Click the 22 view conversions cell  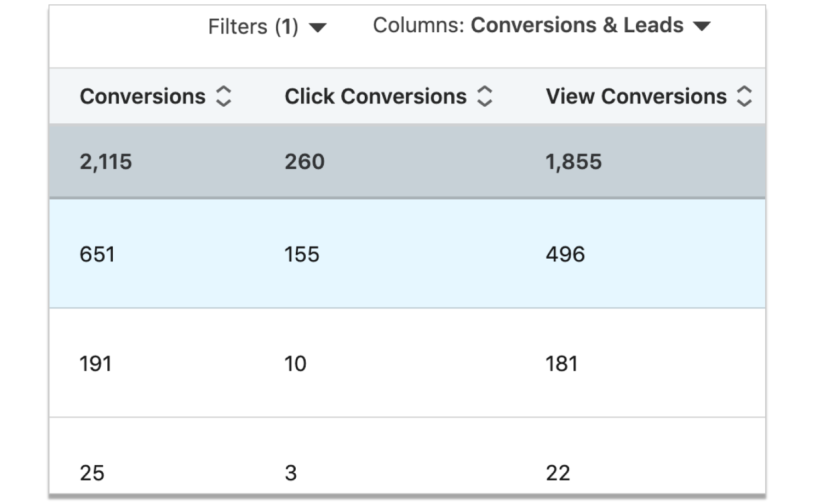[558, 473]
